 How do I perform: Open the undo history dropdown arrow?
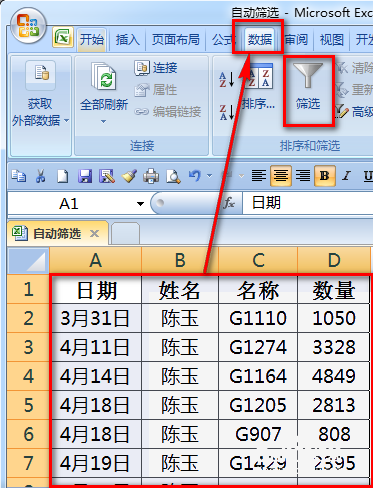point(209,175)
